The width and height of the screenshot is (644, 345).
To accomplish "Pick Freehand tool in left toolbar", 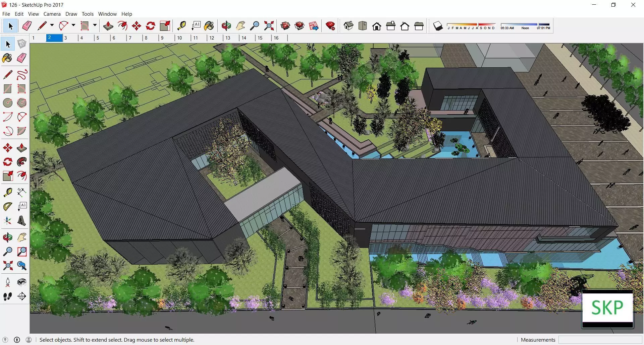I will 22,74.
